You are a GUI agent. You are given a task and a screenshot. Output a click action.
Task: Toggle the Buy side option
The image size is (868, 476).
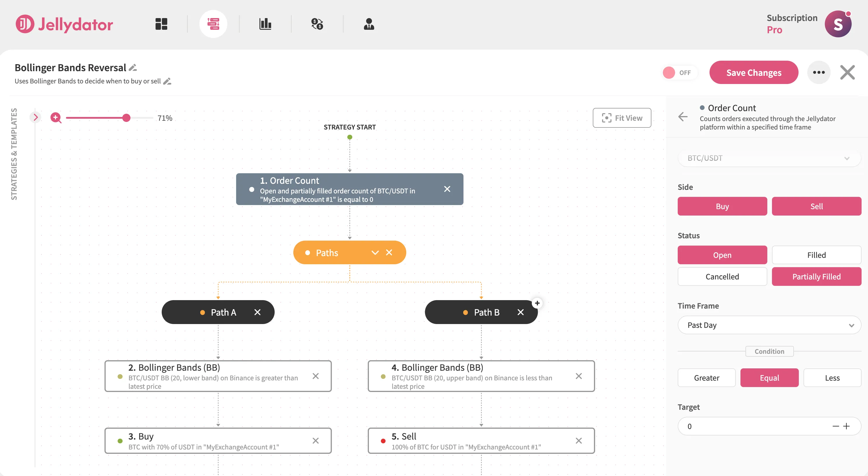[x=722, y=206]
